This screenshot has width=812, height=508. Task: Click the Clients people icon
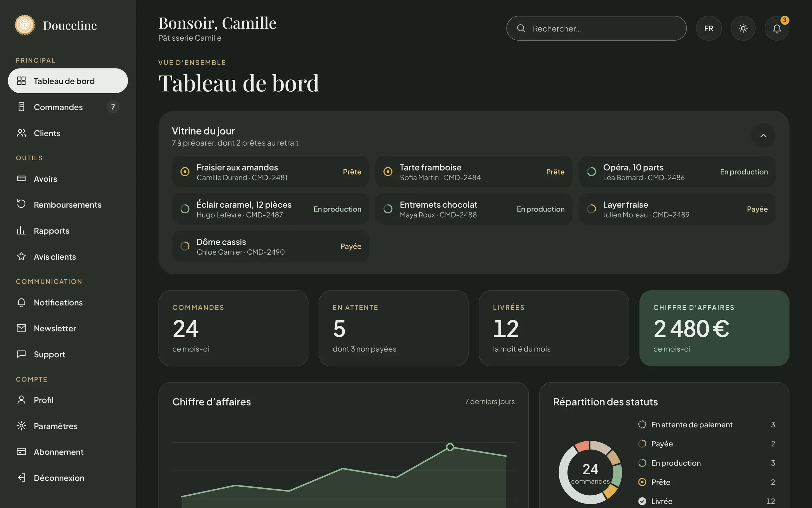pos(22,133)
